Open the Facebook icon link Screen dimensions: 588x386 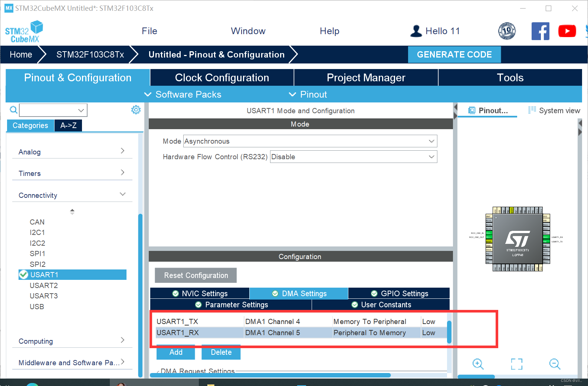pyautogui.click(x=541, y=31)
